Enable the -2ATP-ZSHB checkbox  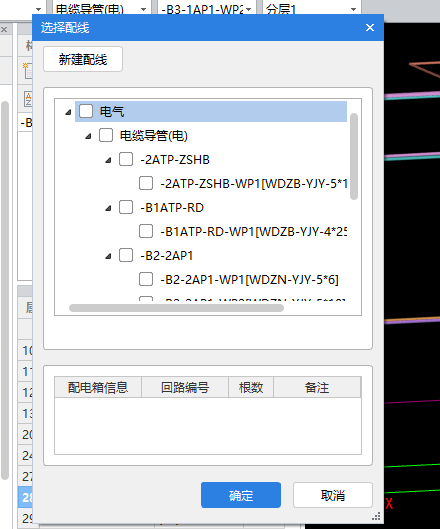(126, 159)
